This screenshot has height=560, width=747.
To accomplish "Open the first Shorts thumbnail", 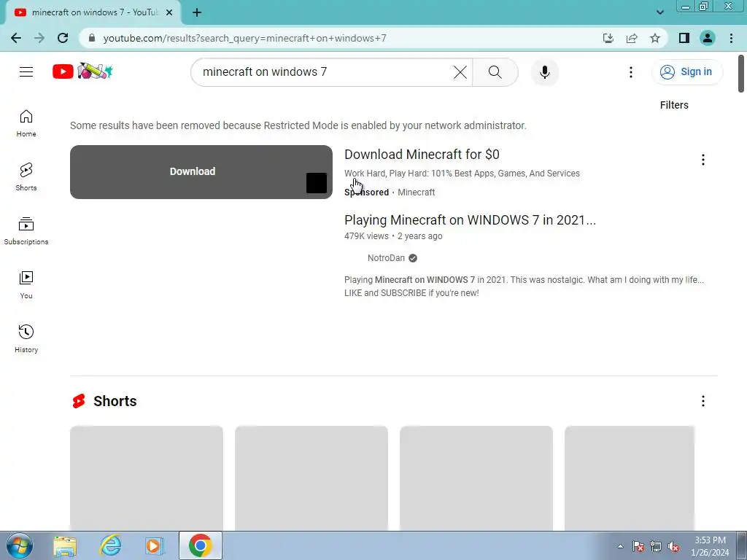I will pos(146,478).
